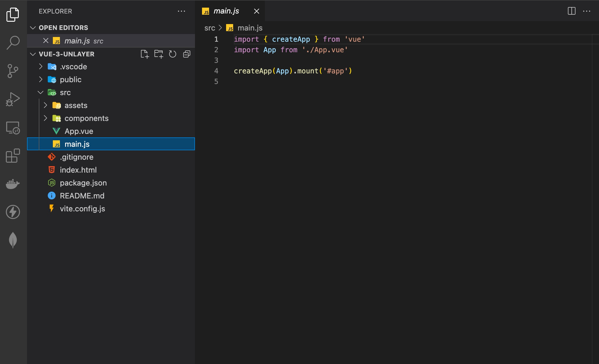
Task: Click './App.vue' string on line 2
Action: click(325, 50)
